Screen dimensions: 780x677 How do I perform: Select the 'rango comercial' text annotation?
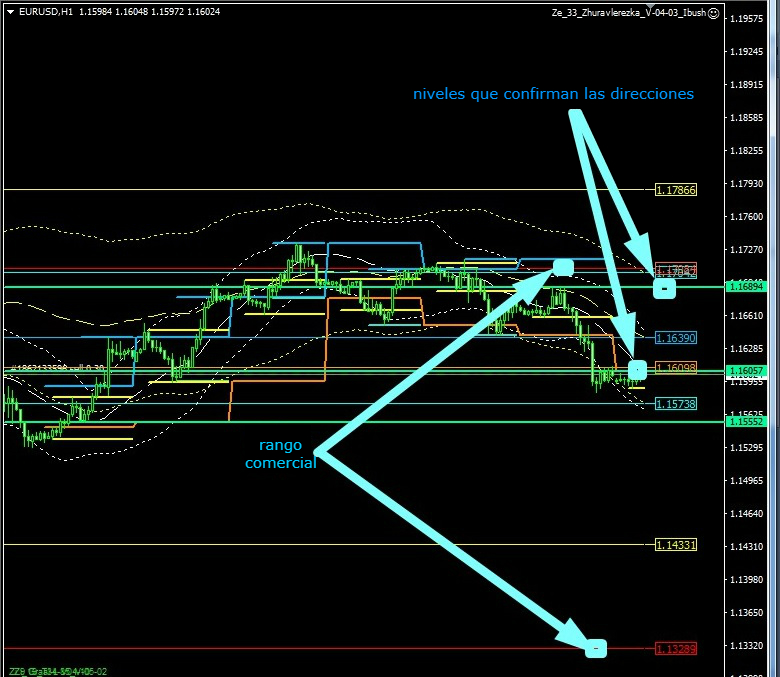[280, 453]
